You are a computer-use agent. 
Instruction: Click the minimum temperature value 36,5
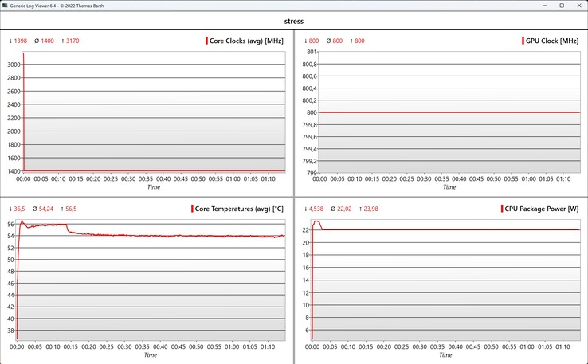click(19, 209)
